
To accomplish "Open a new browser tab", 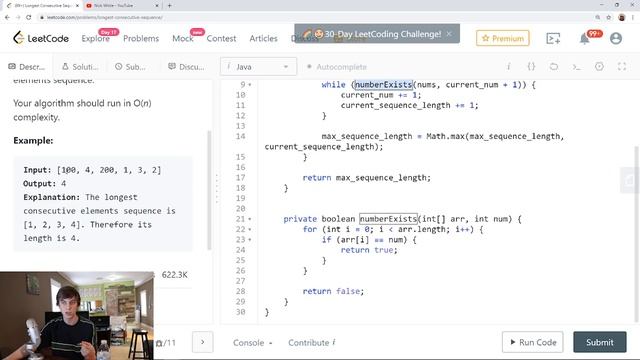I will 169,6.
